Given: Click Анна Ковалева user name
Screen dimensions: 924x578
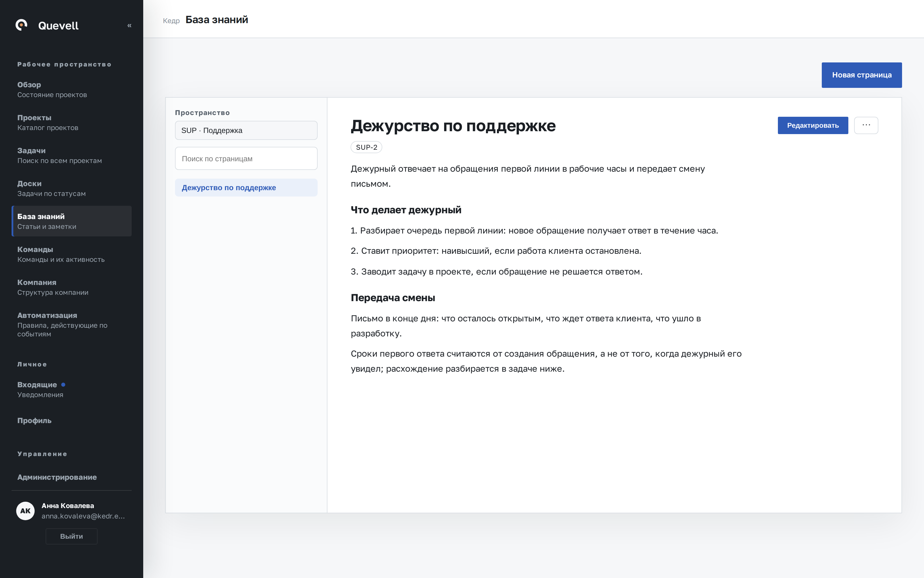Looking at the screenshot, I should [68, 505].
